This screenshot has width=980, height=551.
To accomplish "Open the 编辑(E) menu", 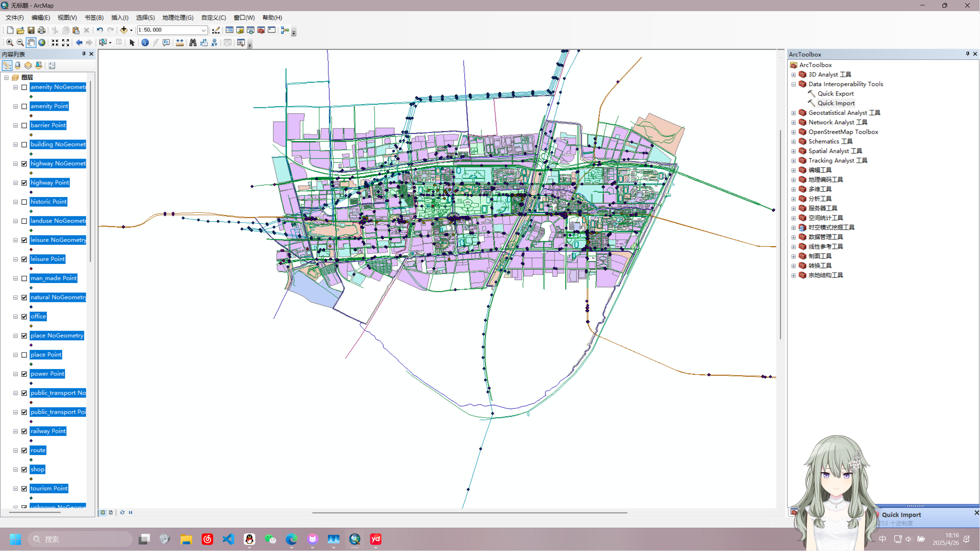I will 41,18.
